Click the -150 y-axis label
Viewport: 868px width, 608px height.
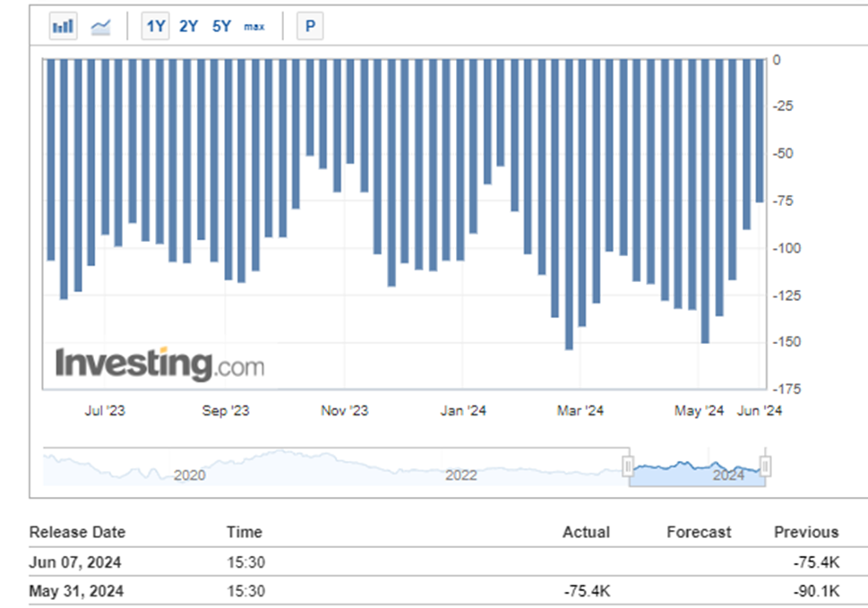(x=786, y=342)
